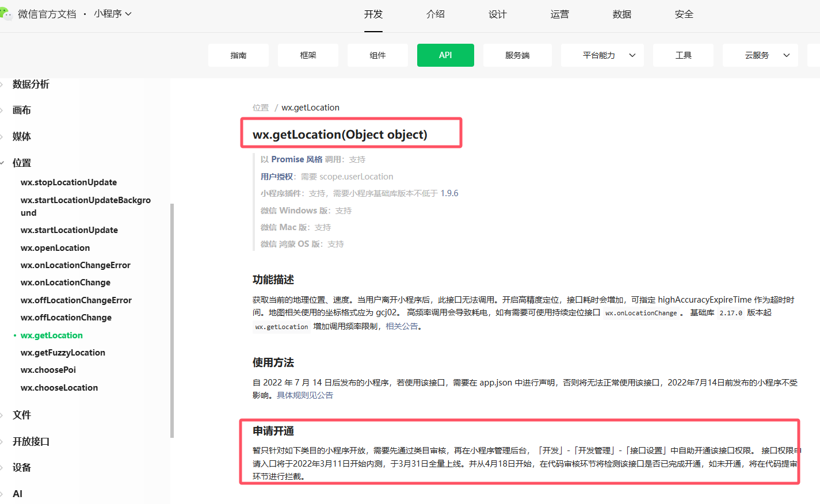Click the 申请开通 section heading
This screenshot has height=504, width=820.
(x=273, y=431)
